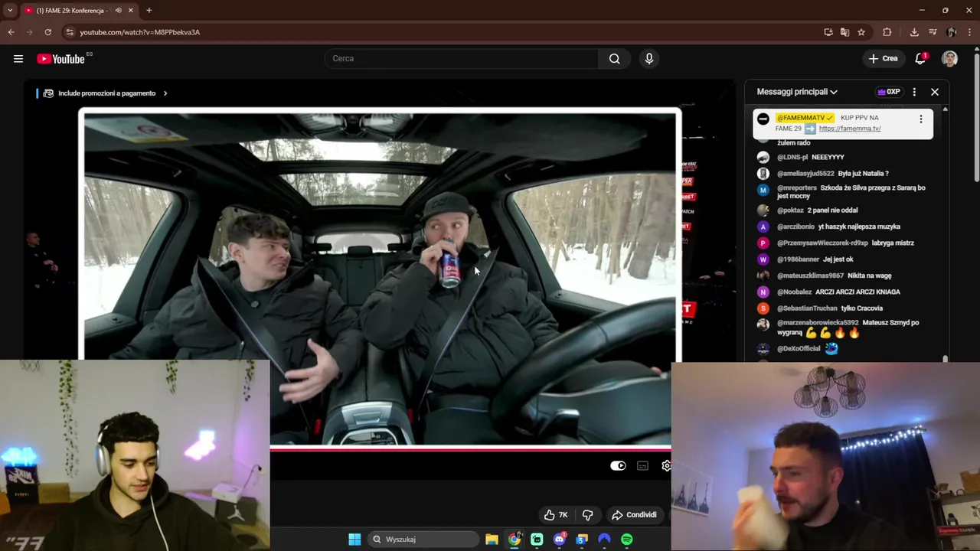The height and width of the screenshot is (551, 980).
Task: Click @DeXoOfficial chat username
Action: coord(799,349)
